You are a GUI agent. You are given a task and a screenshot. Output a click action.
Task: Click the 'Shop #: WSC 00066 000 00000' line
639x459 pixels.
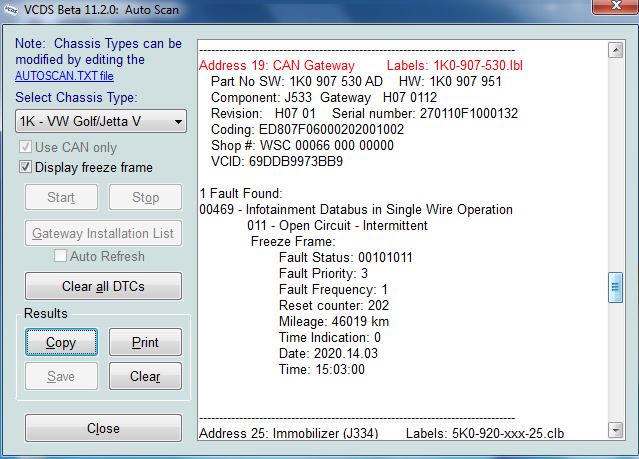[x=302, y=146]
